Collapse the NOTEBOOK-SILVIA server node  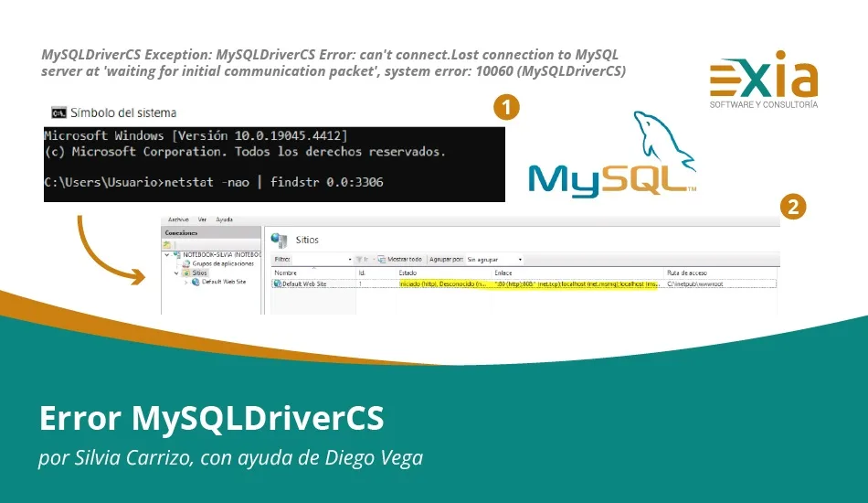[x=168, y=255]
